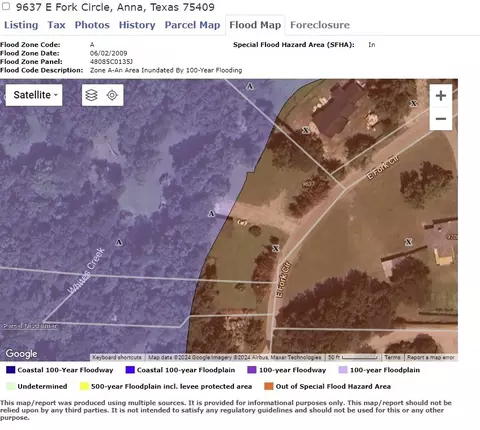Image resolution: width=480 pixels, height=430 pixels.
Task: Click the locate/target crosshair icon
Action: click(112, 95)
